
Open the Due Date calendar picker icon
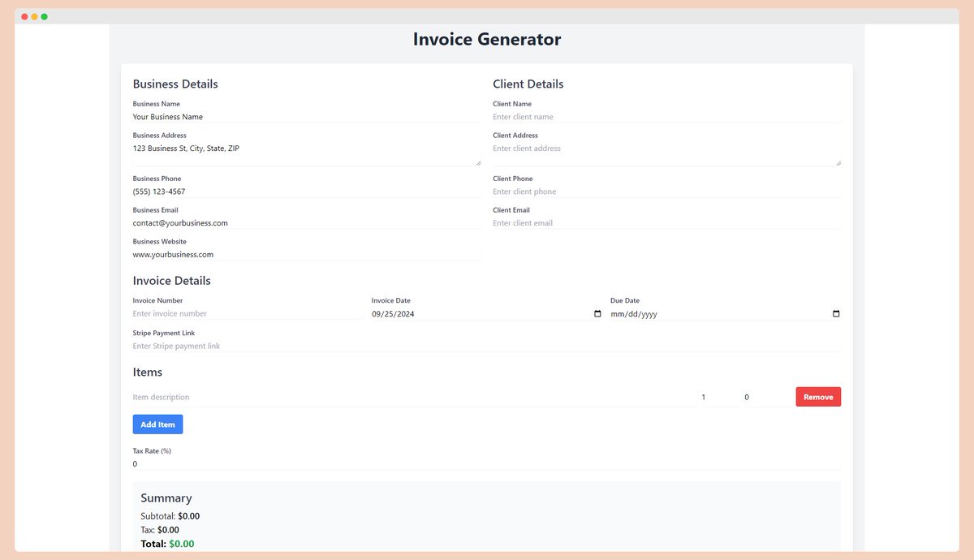tap(837, 314)
